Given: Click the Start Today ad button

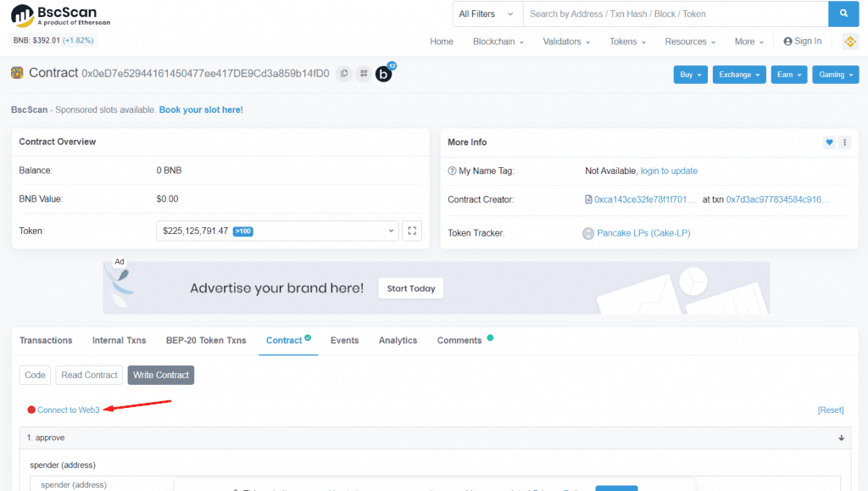Looking at the screenshot, I should 411,288.
